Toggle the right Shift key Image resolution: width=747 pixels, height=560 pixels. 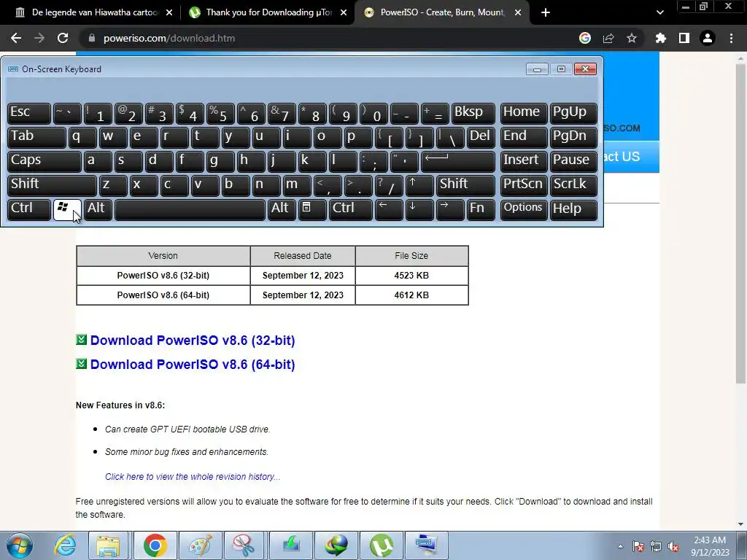click(465, 186)
